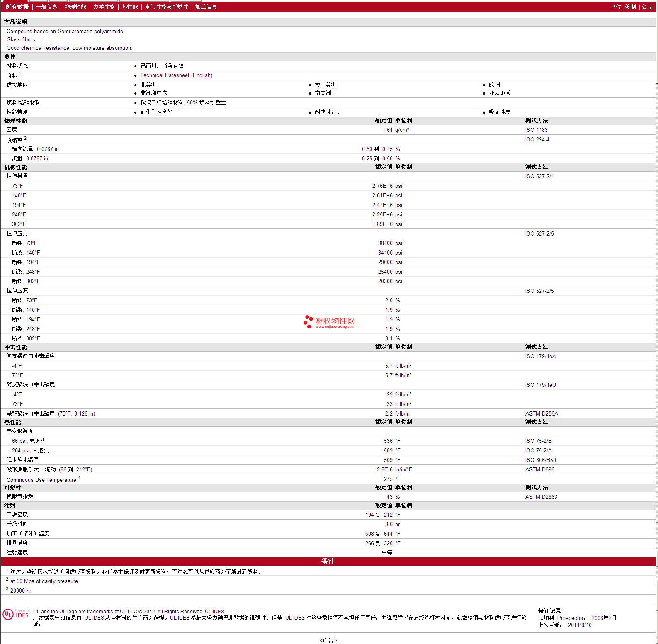Select the 所有数据 tab
The height and width of the screenshot is (644, 658).
(17, 7)
